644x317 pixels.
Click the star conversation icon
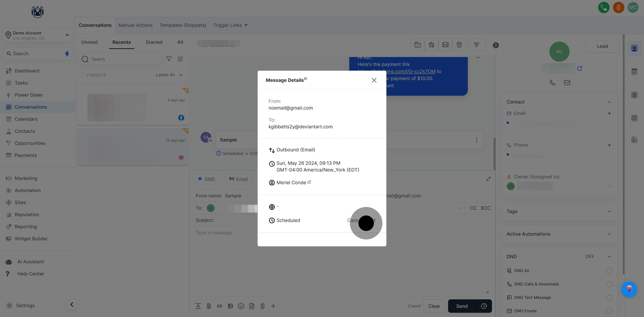431,45
